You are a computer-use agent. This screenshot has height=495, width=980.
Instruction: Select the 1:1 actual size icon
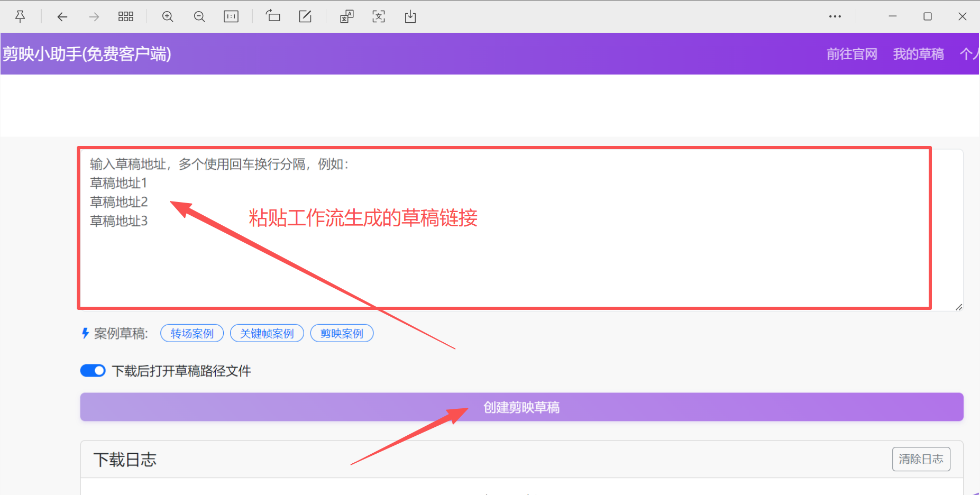(231, 16)
